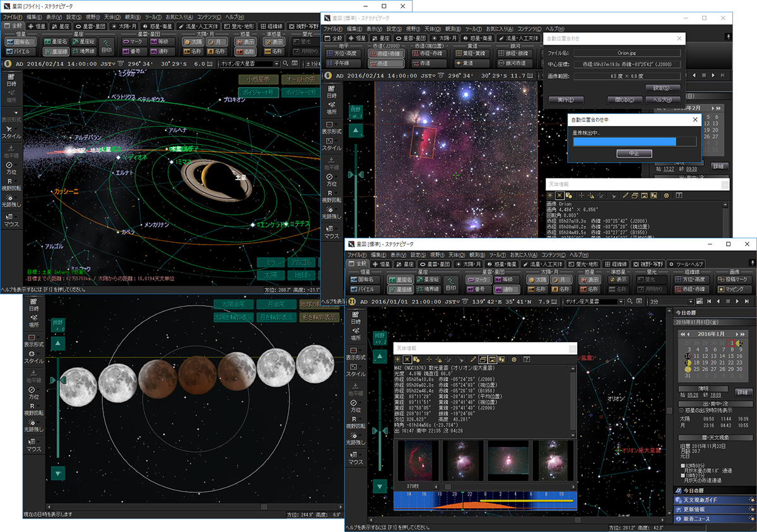
Task: Click the 日時 date-time sidebar icon
Action: pos(34,306)
